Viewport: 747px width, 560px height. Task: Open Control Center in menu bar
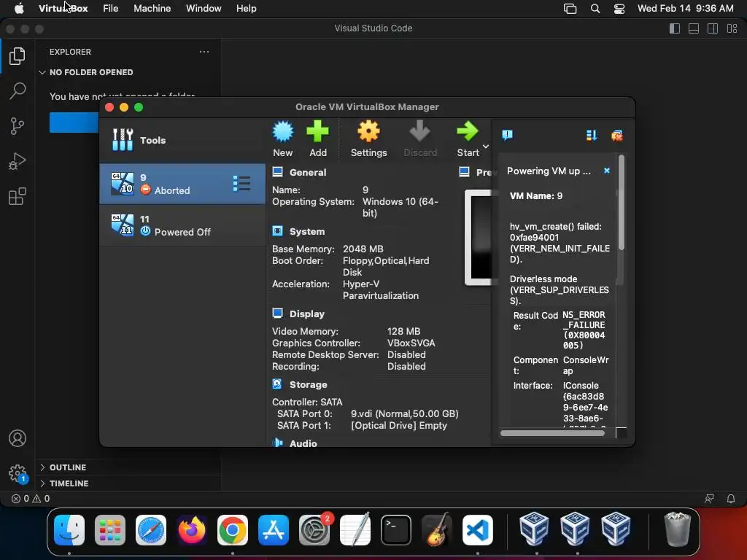coord(619,9)
